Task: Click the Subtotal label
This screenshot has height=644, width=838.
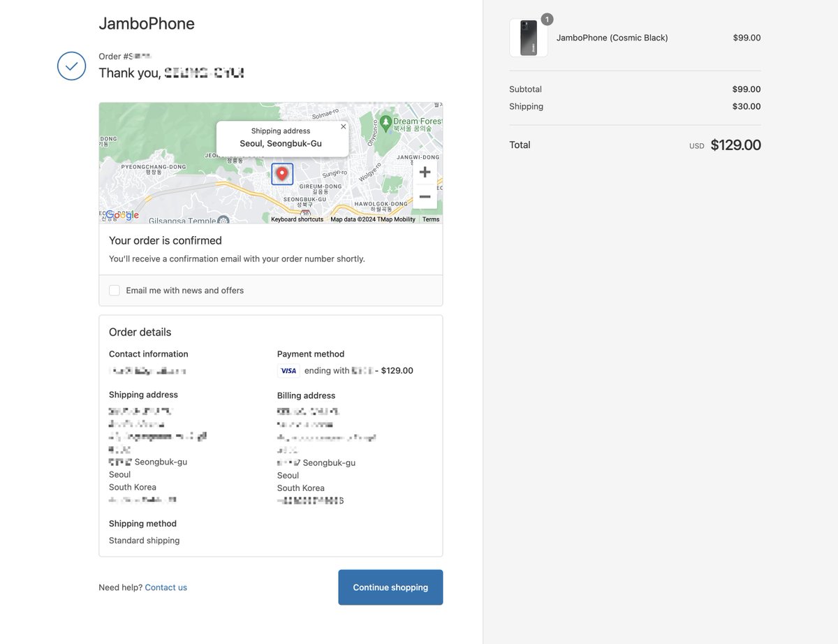Action: coord(526,89)
